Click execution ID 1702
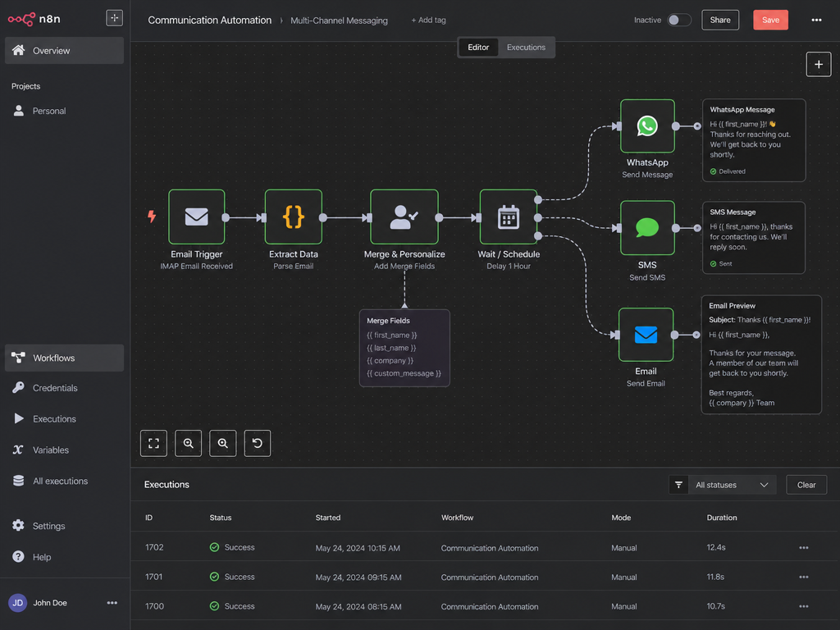The height and width of the screenshot is (630, 840). [154, 547]
